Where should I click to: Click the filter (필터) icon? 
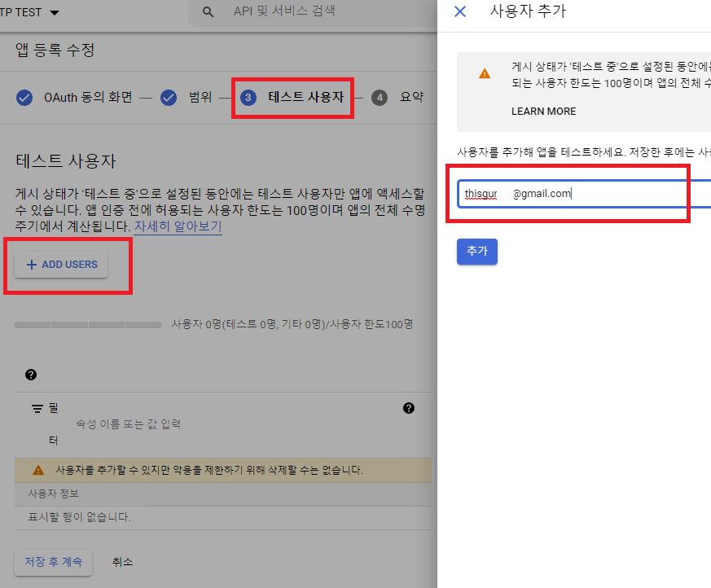coord(37,409)
